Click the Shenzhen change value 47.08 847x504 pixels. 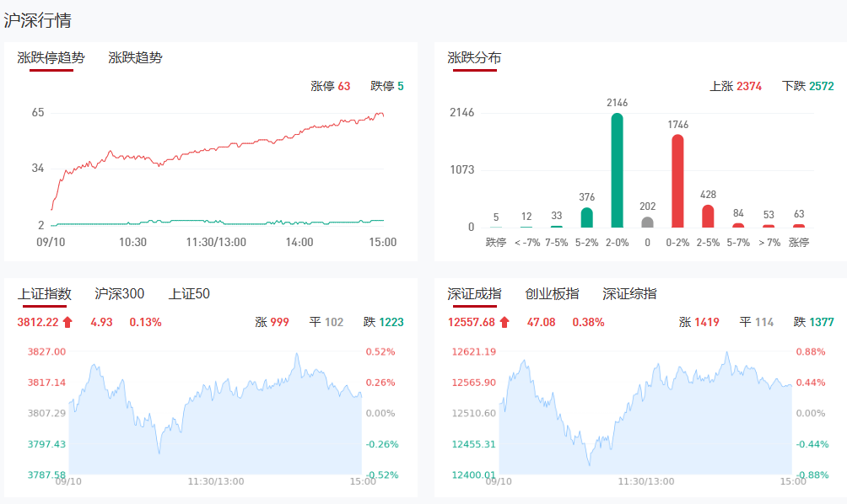tap(542, 322)
